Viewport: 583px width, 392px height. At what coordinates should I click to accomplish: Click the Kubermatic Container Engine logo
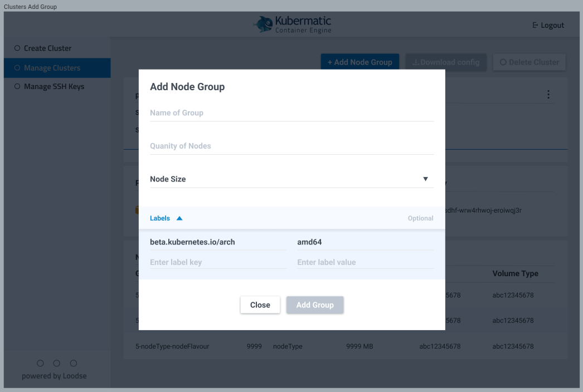point(292,24)
